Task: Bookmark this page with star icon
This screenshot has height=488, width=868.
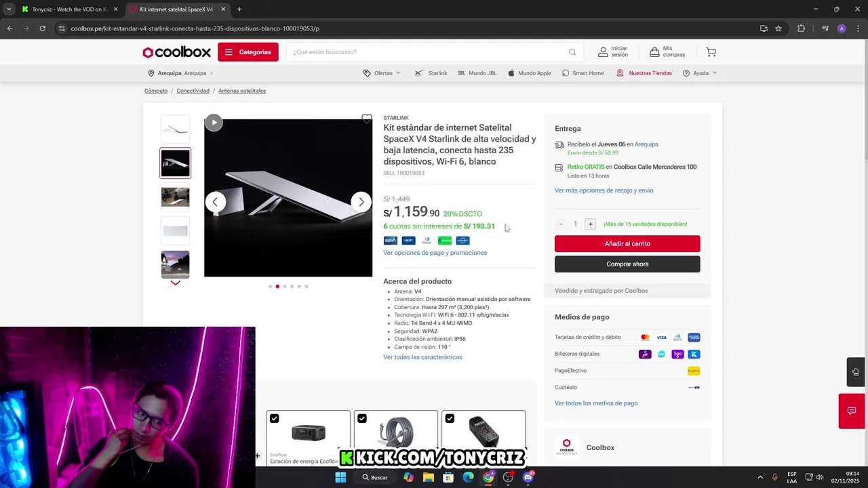Action: [x=778, y=28]
